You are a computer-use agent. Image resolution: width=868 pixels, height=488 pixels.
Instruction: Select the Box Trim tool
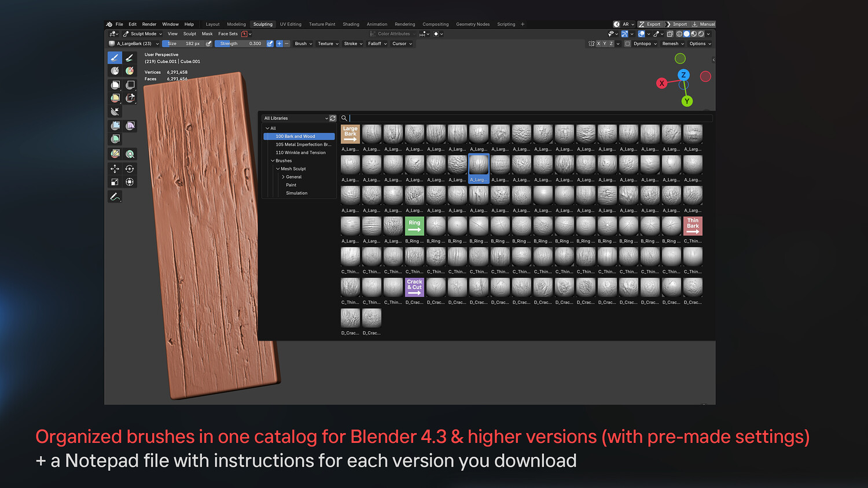(x=130, y=98)
